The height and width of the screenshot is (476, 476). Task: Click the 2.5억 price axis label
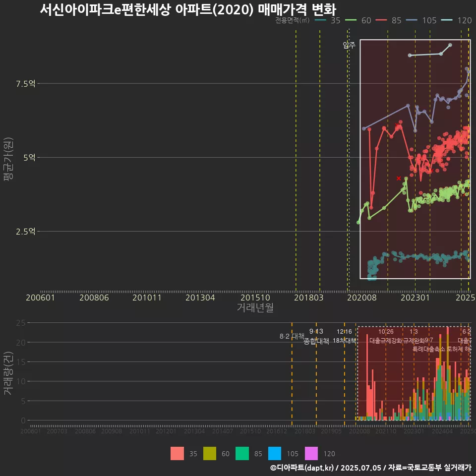tap(25, 232)
